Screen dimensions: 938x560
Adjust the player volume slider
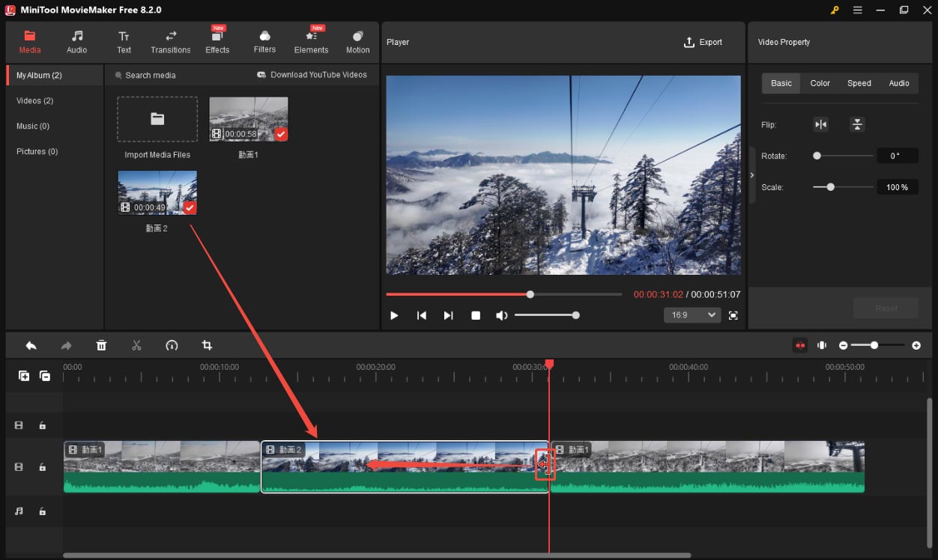547,315
